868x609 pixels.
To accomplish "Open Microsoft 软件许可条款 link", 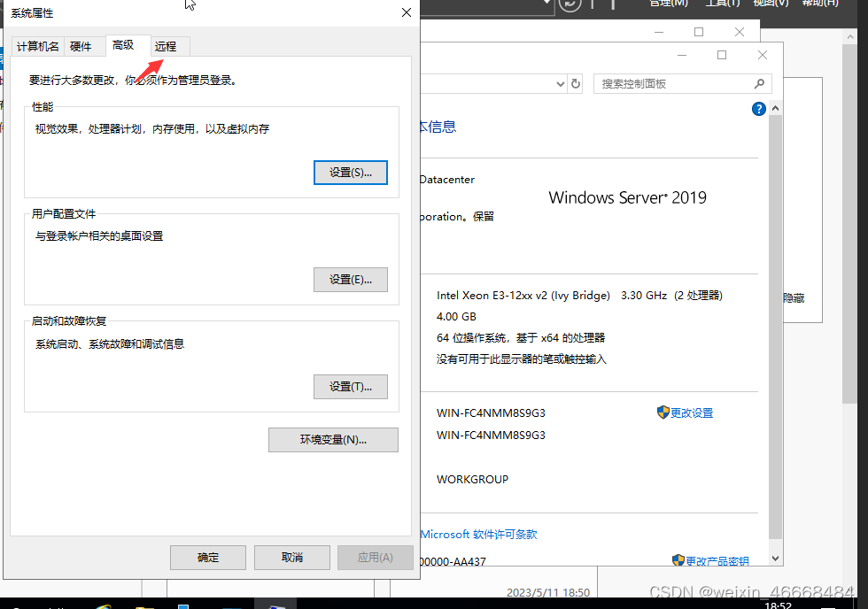I will coord(479,535).
